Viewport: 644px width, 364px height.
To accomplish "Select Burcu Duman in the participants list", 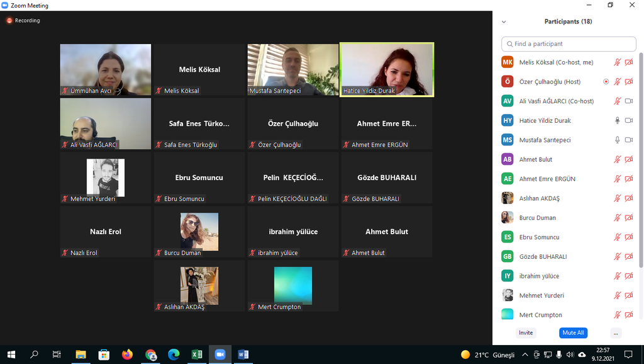I will (x=537, y=218).
